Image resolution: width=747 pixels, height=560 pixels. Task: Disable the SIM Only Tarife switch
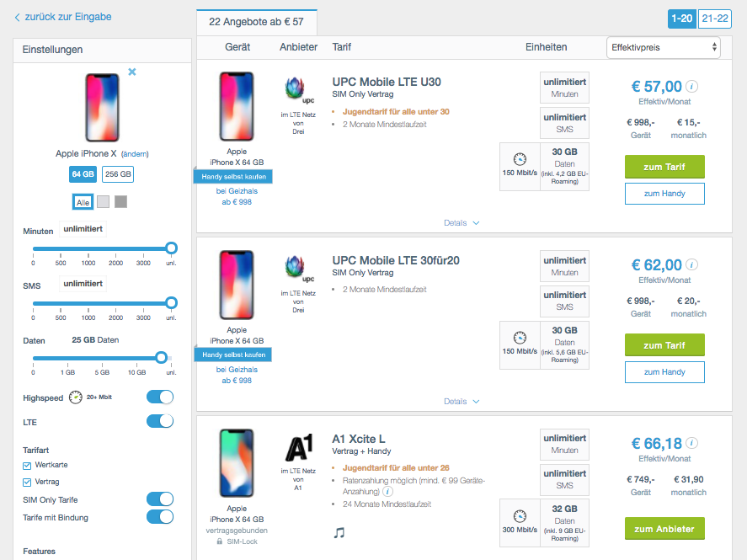[x=160, y=499]
